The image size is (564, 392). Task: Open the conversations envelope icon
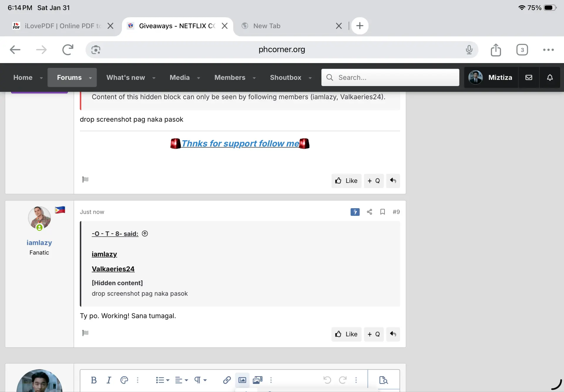tap(529, 78)
